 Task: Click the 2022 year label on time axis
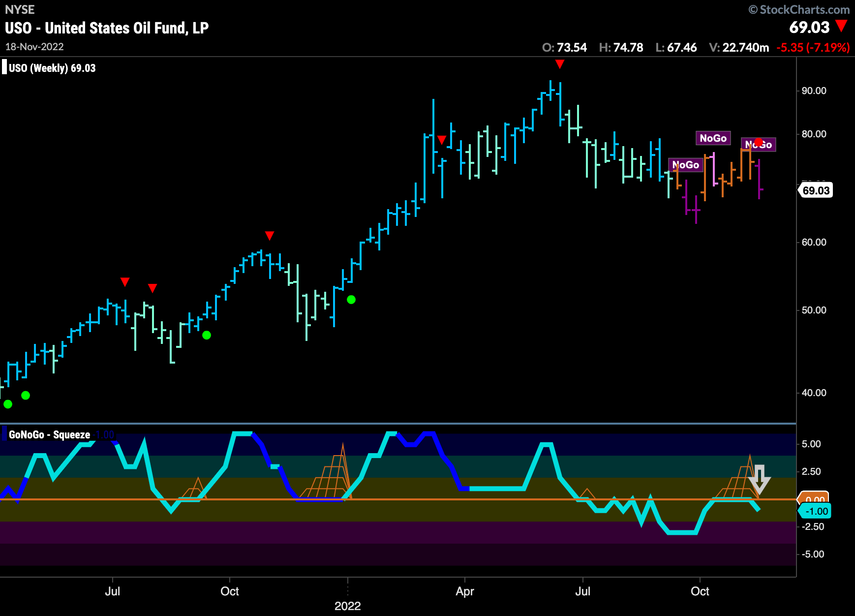pyautogui.click(x=348, y=606)
